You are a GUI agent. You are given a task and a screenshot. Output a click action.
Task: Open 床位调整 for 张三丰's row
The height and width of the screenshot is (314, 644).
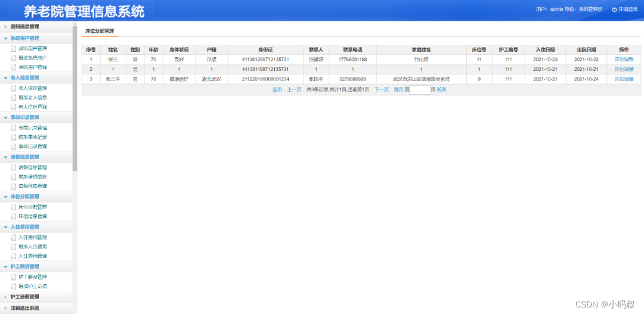point(624,79)
